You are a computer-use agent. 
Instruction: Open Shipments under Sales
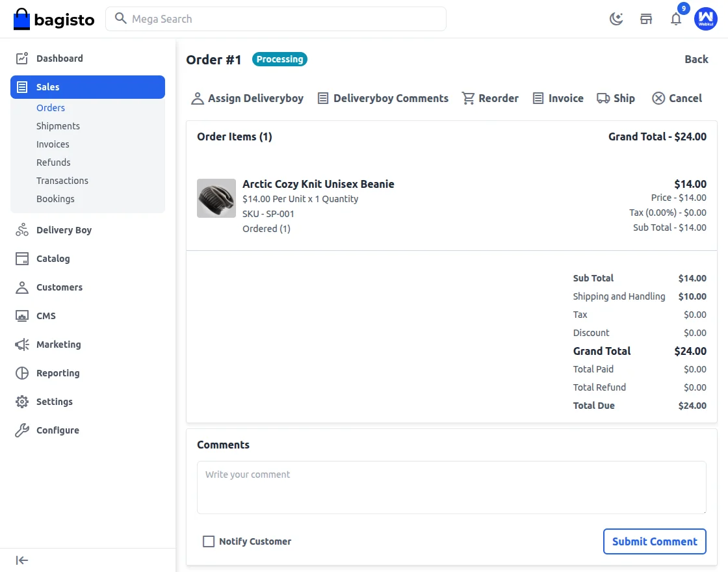[x=58, y=126]
